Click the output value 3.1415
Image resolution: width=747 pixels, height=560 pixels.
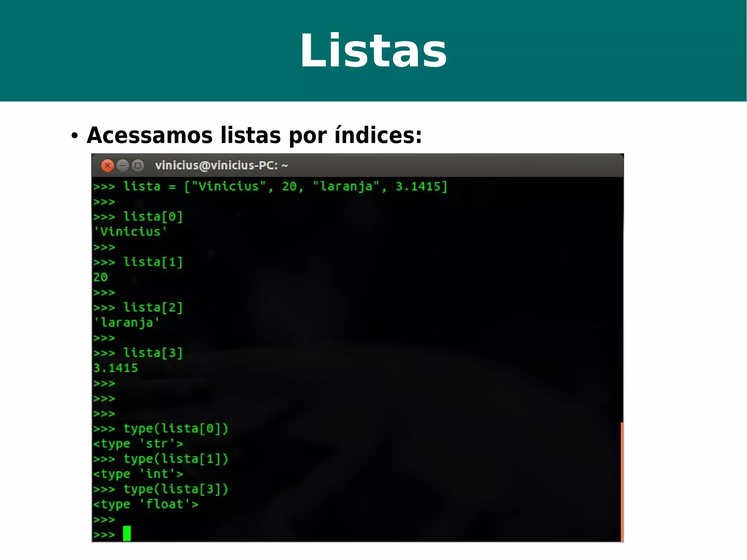(116, 368)
